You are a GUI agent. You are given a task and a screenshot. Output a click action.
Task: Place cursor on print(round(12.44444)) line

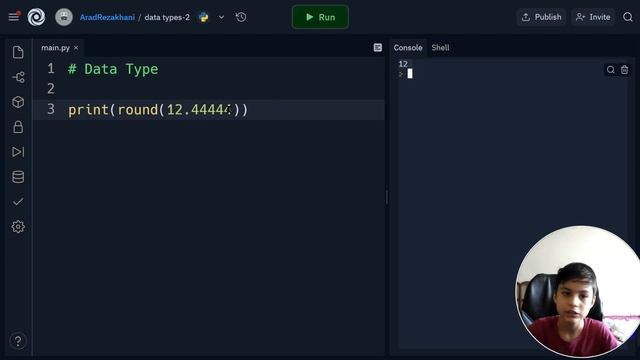pyautogui.click(x=158, y=109)
